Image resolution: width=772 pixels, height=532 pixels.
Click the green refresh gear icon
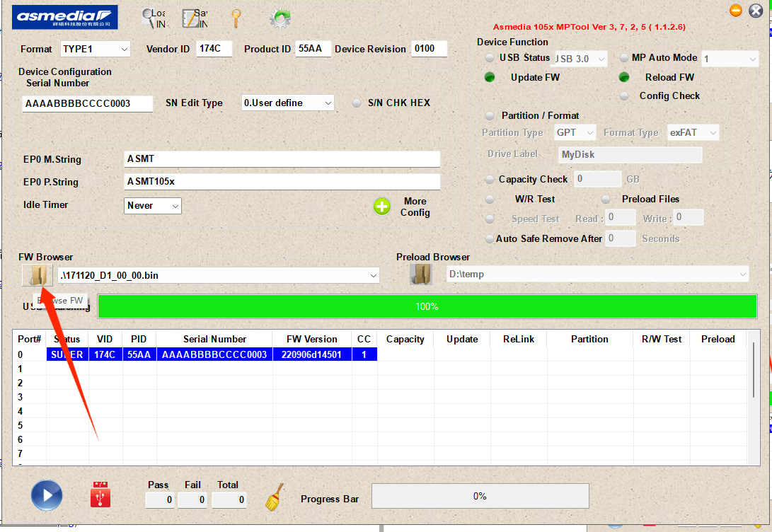coord(280,18)
